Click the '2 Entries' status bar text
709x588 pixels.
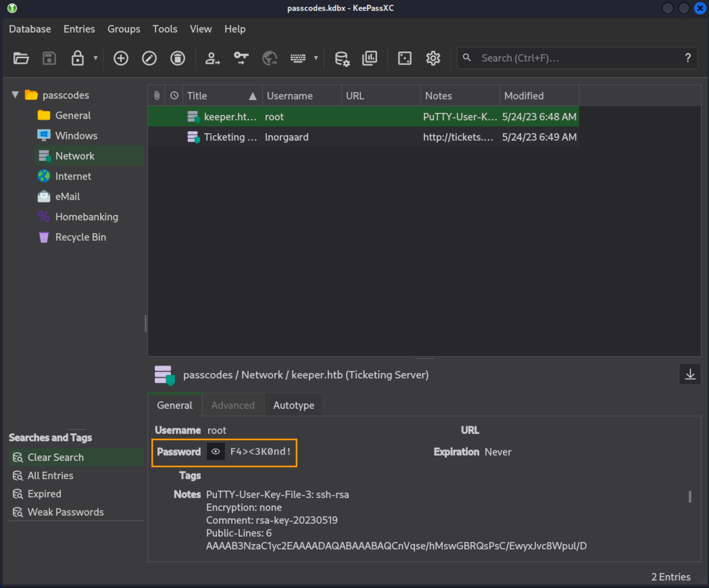(x=671, y=577)
